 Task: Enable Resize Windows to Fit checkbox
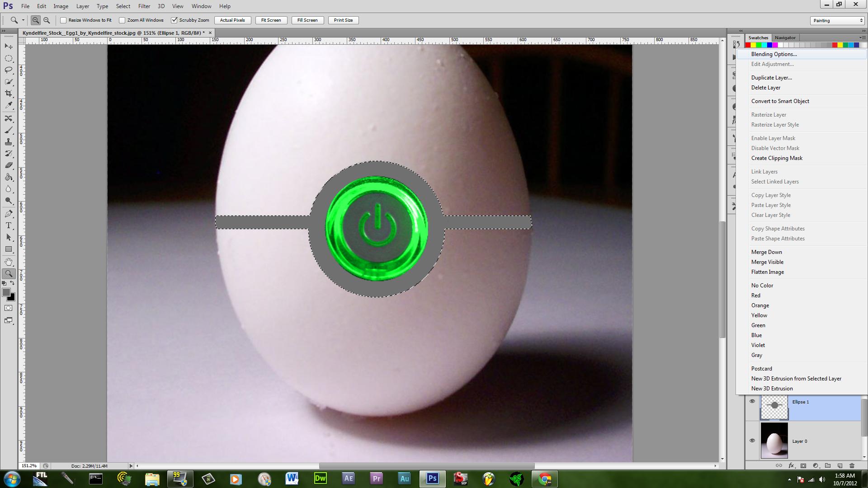click(63, 20)
